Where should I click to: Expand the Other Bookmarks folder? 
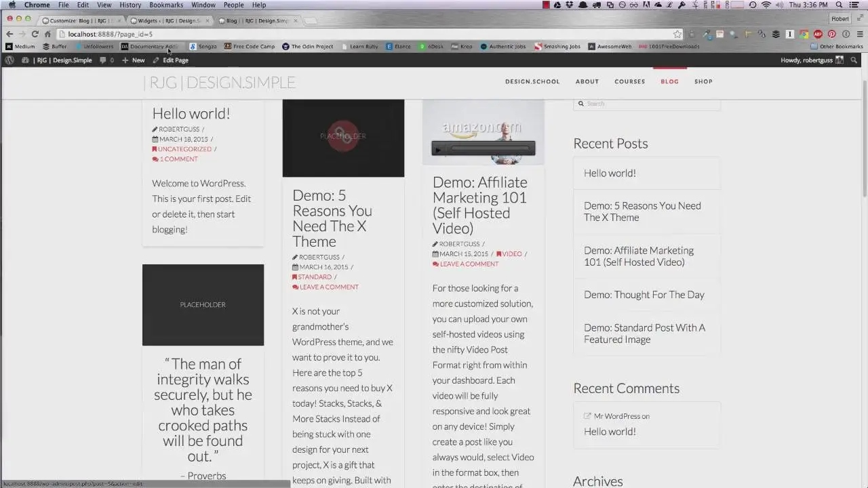click(837, 47)
